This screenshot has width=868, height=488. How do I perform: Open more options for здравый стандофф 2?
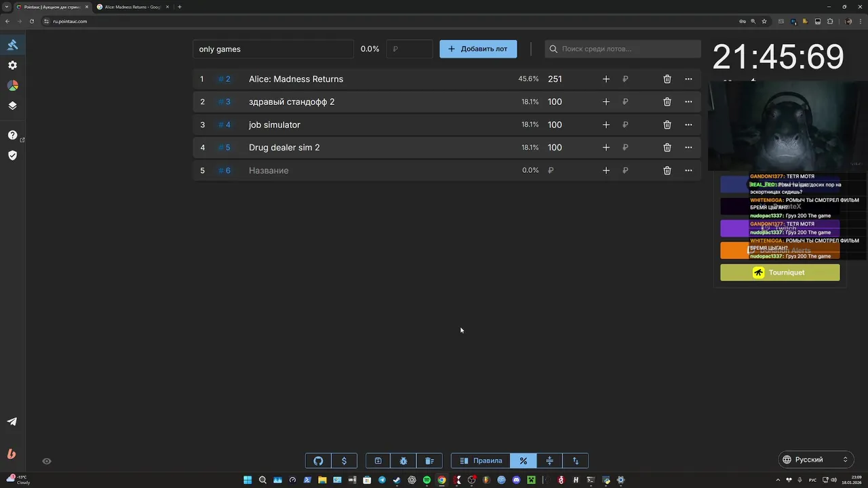pyautogui.click(x=688, y=102)
